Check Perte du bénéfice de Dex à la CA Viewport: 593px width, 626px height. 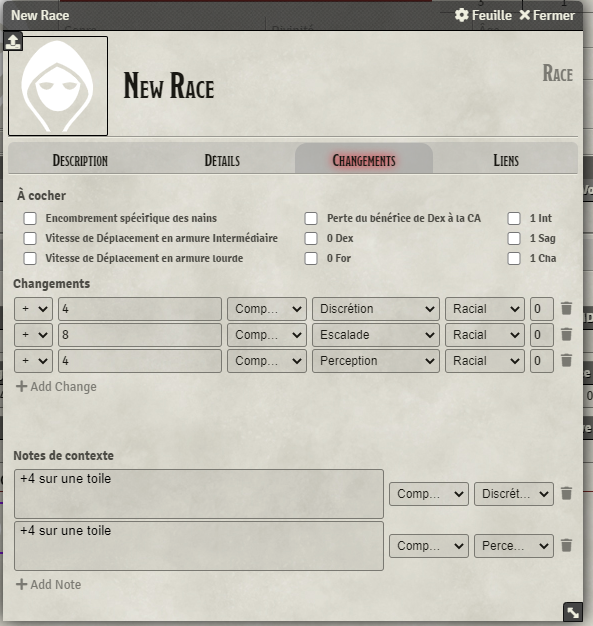click(311, 218)
